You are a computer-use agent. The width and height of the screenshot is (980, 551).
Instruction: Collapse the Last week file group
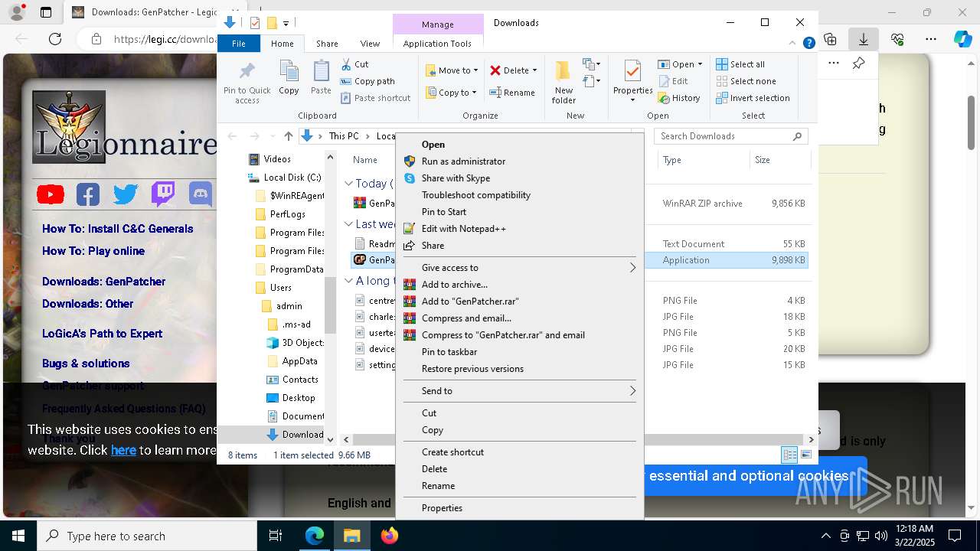pyautogui.click(x=348, y=224)
